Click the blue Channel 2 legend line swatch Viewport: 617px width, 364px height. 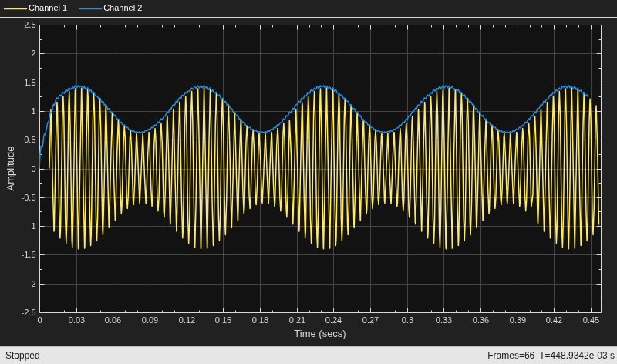[x=90, y=8]
